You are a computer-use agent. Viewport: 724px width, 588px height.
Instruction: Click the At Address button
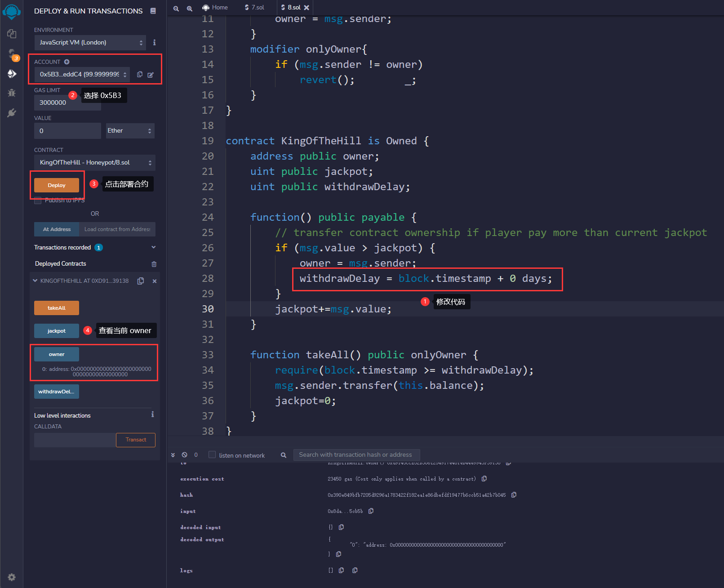(x=57, y=229)
